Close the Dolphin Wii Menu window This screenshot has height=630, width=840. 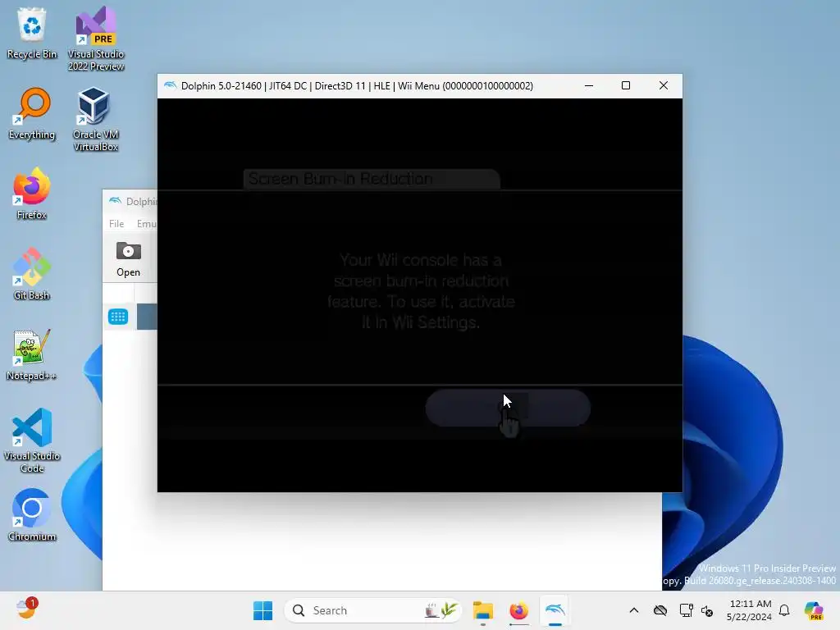pos(663,85)
